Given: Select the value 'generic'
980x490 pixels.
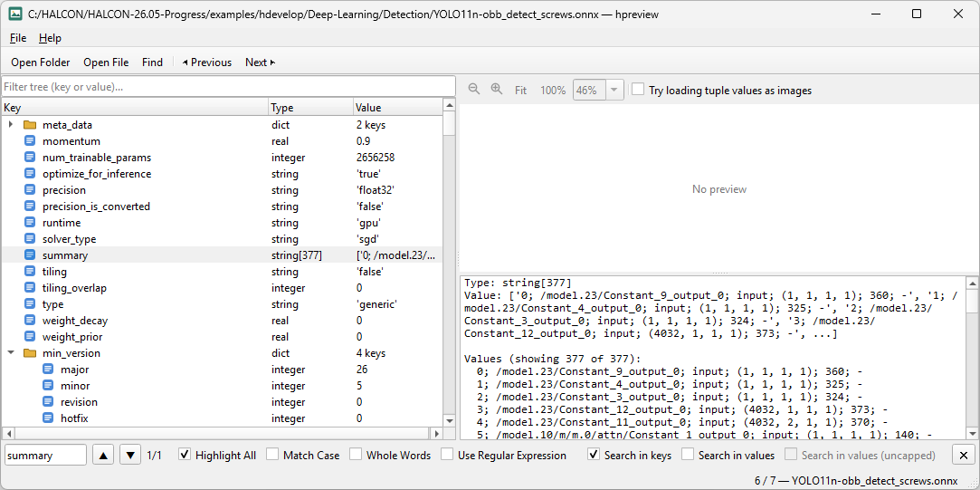Looking at the screenshot, I should click(x=376, y=304).
